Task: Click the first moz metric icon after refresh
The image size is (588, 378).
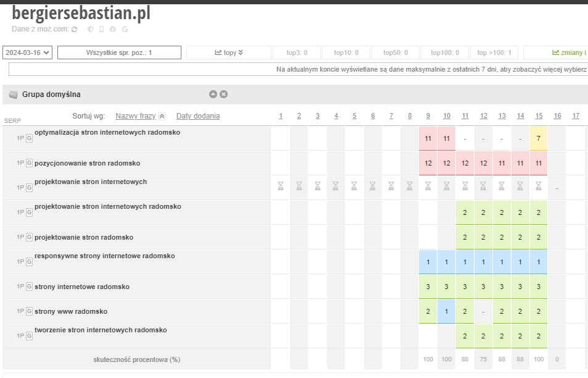Action: click(91, 29)
